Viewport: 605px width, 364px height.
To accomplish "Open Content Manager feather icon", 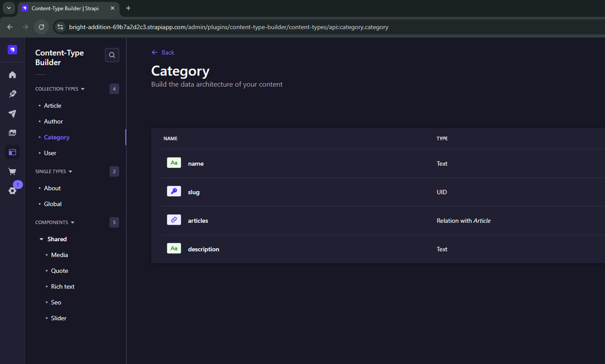I will pyautogui.click(x=12, y=94).
